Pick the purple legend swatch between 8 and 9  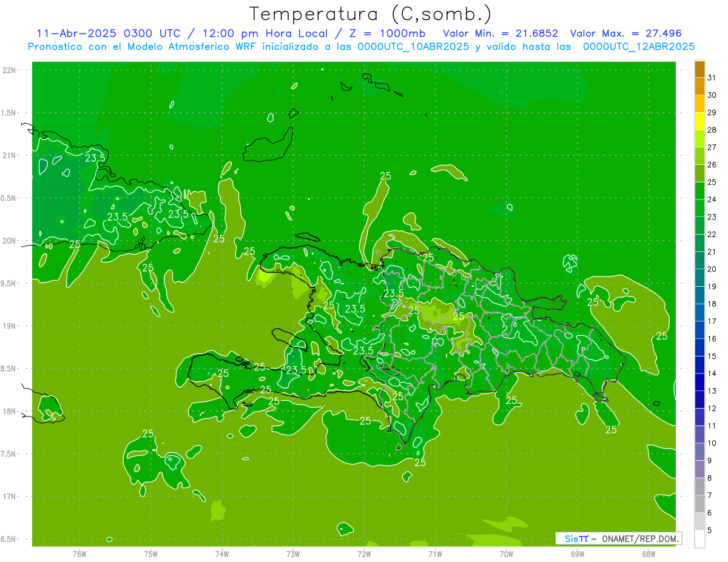(699, 469)
